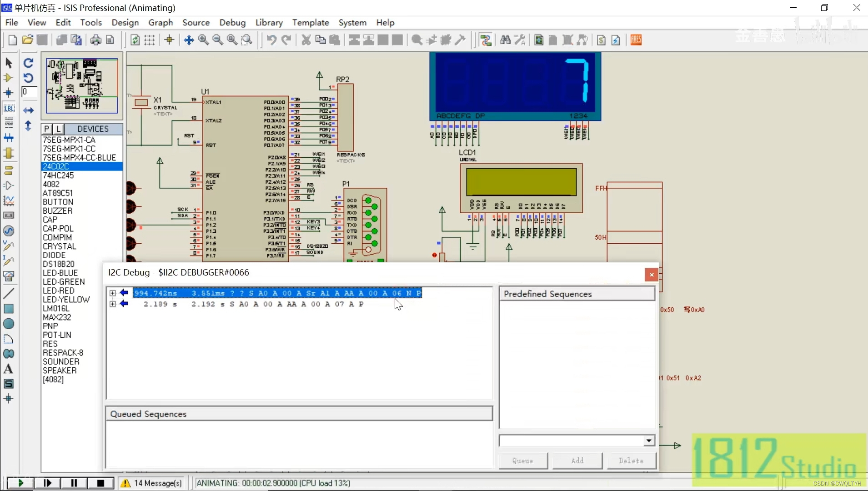Click the Add button

coord(577,461)
